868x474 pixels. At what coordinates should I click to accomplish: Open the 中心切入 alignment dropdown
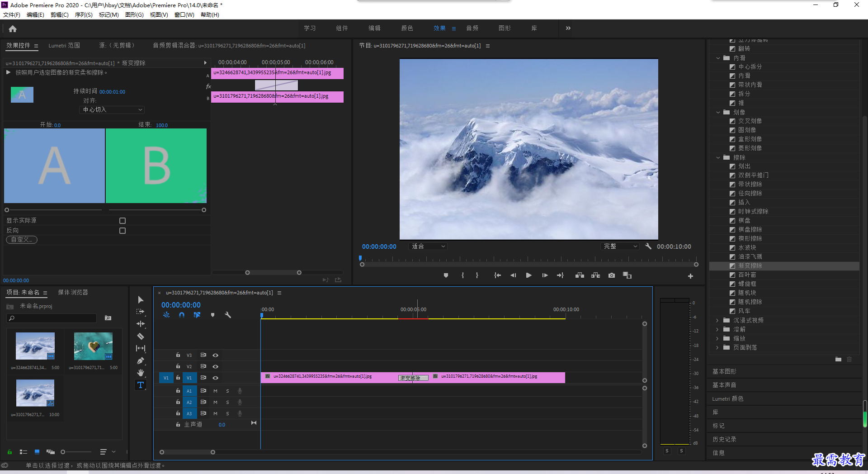tap(113, 110)
